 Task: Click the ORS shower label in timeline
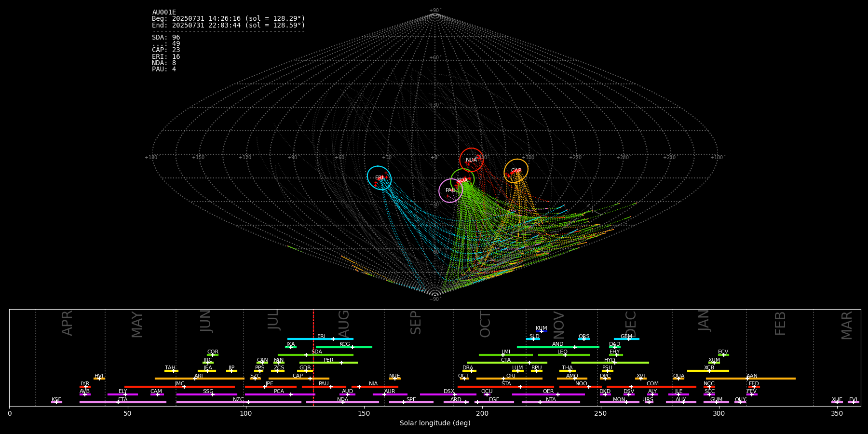[583, 337]
